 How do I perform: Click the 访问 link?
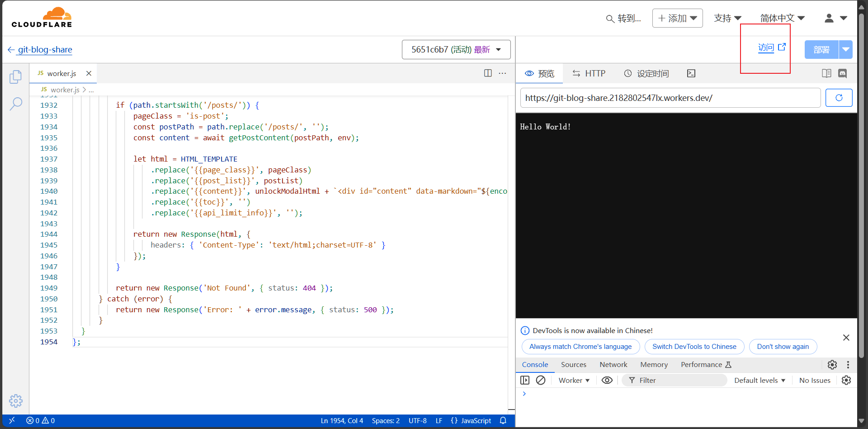click(x=766, y=48)
